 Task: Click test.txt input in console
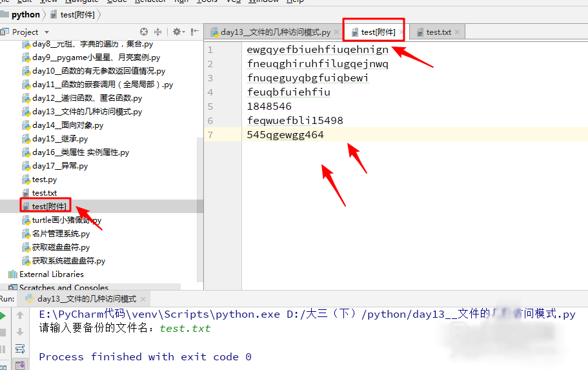click(x=185, y=328)
